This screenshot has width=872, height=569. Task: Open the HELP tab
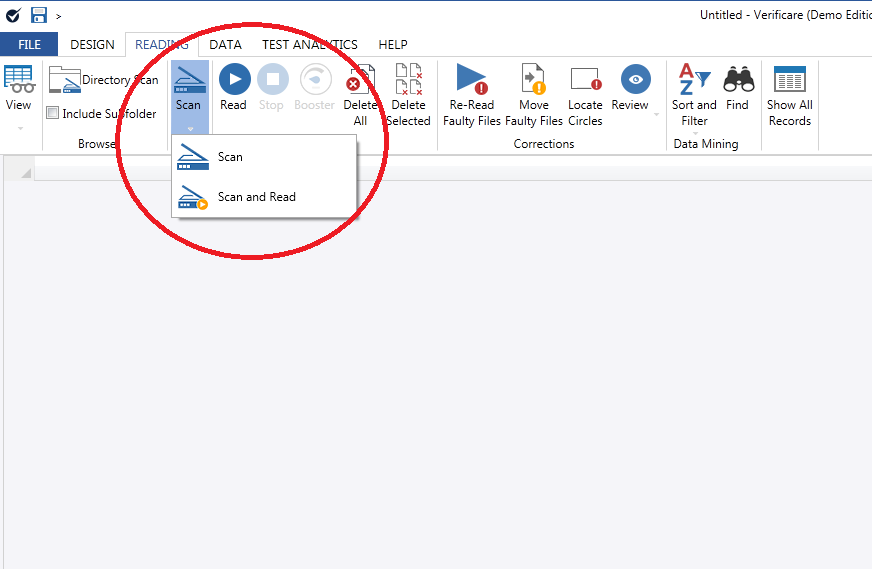point(393,44)
